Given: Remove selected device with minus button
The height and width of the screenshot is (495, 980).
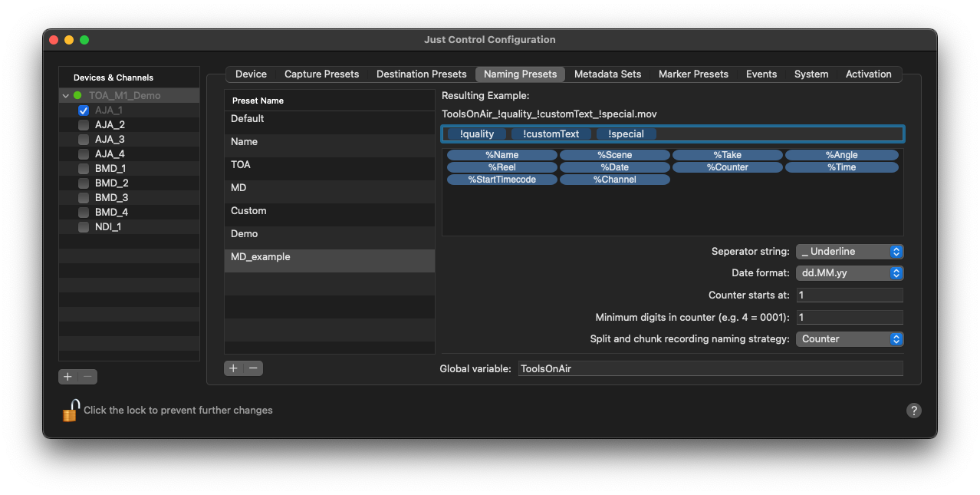Looking at the screenshot, I should point(88,377).
